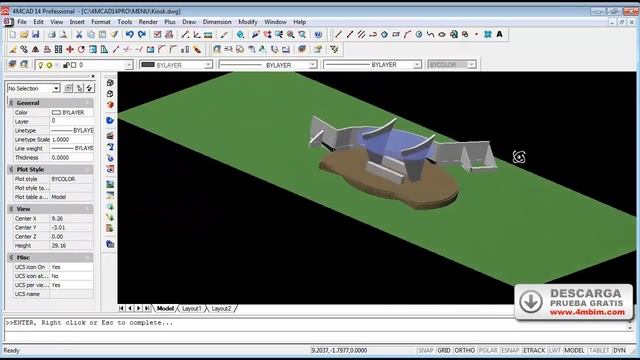The image size is (640, 360).
Task: Open a file with the folder icon
Action: [24, 35]
